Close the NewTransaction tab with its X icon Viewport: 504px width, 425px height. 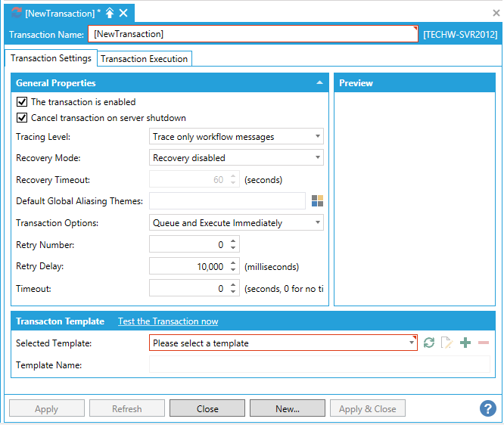tap(124, 12)
